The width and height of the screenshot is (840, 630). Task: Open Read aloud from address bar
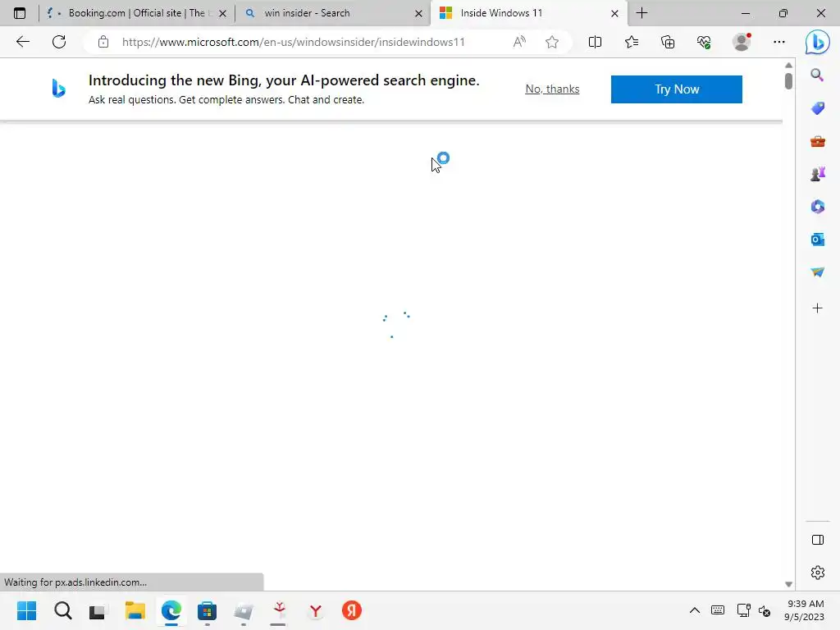(x=519, y=42)
